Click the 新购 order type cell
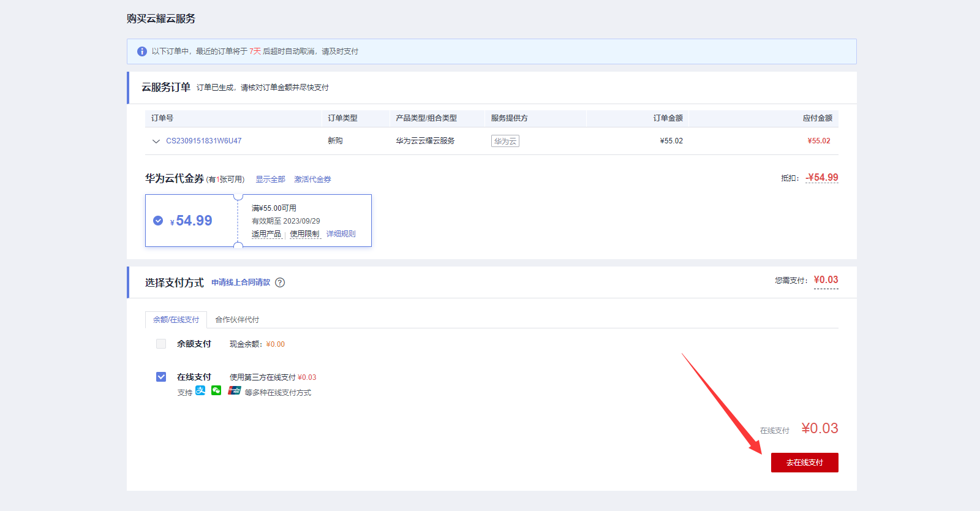The height and width of the screenshot is (511, 980). coord(335,141)
